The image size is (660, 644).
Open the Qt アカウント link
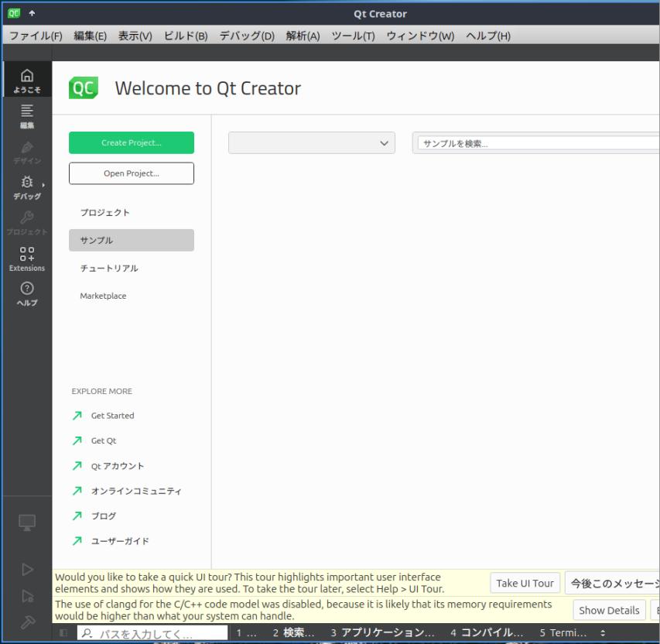tap(118, 466)
